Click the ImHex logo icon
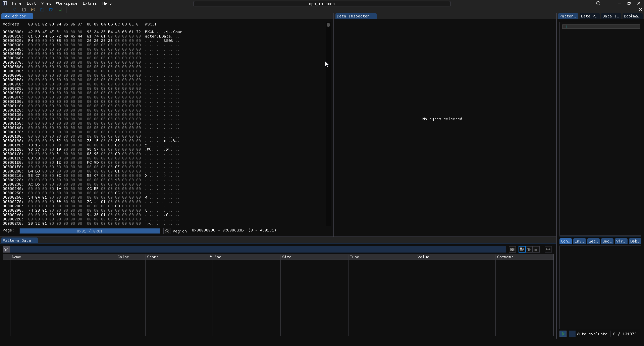Viewport: 644px width, 346px height. click(x=5, y=3)
